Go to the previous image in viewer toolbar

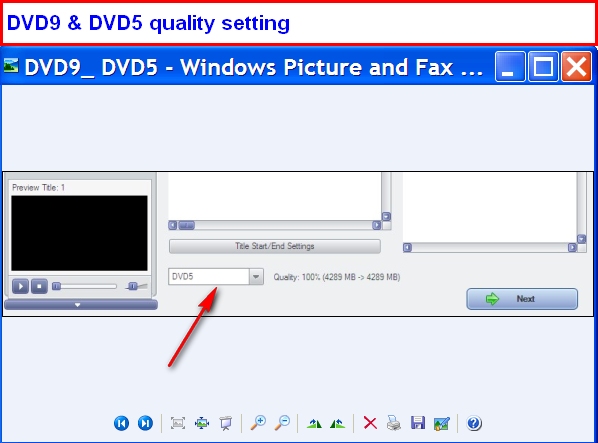121,423
